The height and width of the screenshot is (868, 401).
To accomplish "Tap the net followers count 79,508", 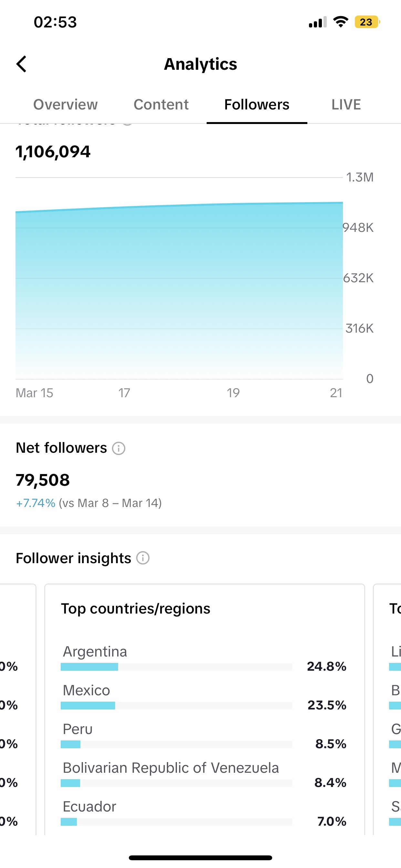I will (x=43, y=480).
